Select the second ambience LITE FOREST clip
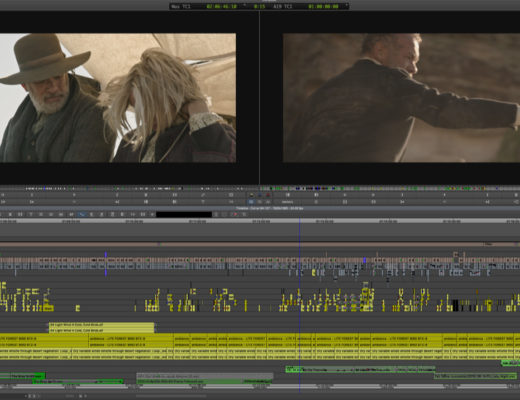 point(131,339)
